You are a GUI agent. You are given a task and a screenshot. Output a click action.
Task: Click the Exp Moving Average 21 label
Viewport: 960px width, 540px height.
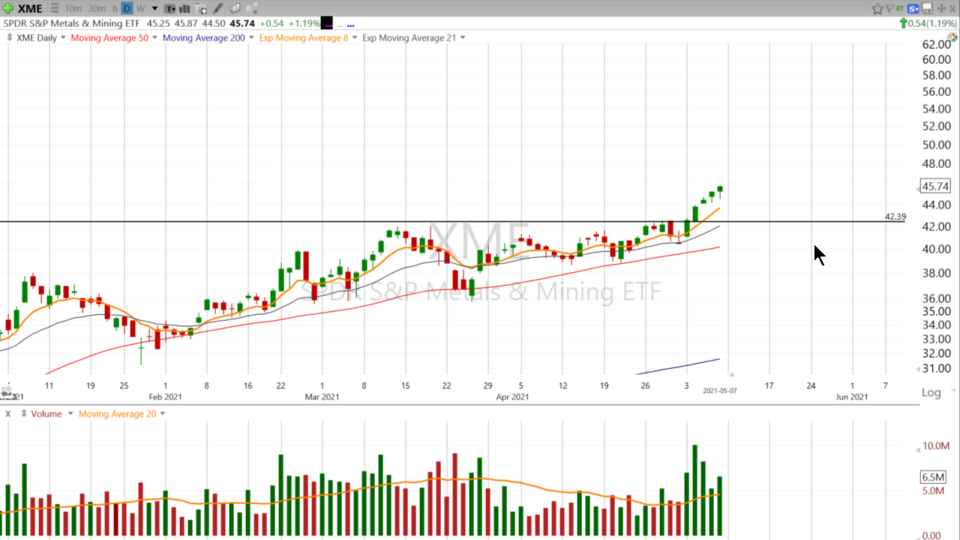(409, 37)
